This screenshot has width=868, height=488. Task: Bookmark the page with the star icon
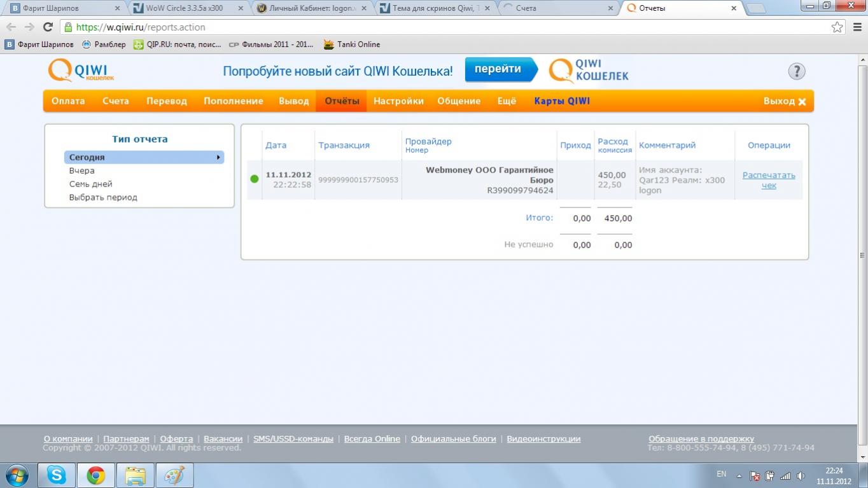837,27
